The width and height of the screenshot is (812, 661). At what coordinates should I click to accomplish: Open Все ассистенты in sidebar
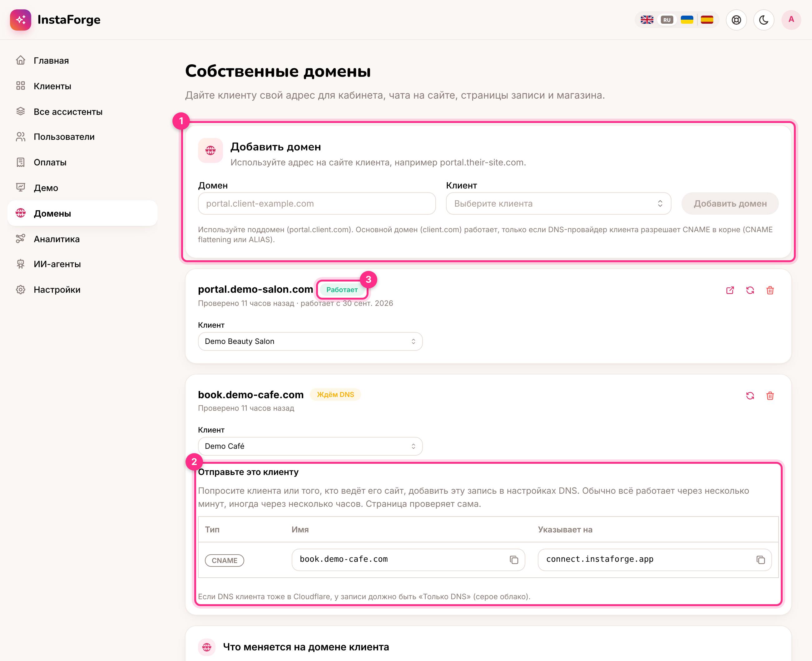click(x=82, y=111)
